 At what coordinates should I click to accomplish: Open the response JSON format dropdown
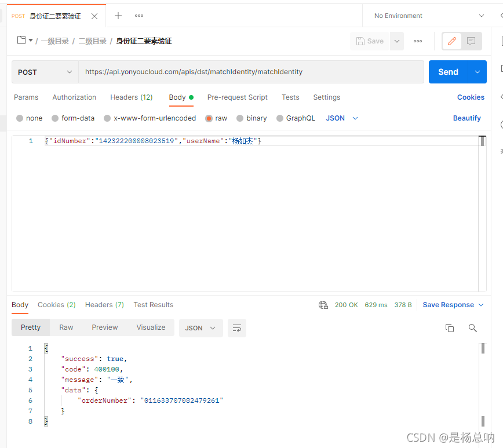[201, 328]
